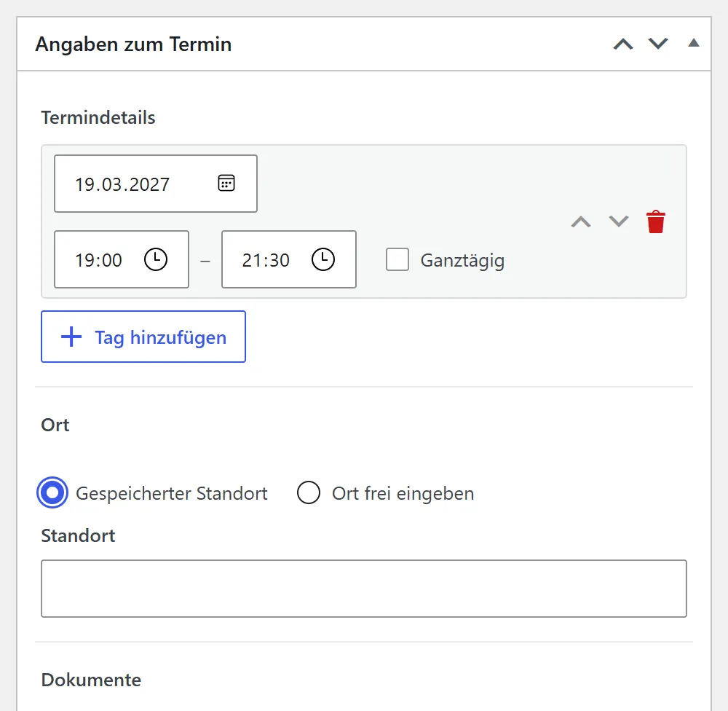This screenshot has width=728, height=711.
Task: Click the 'Standort' field label
Action: (x=78, y=536)
